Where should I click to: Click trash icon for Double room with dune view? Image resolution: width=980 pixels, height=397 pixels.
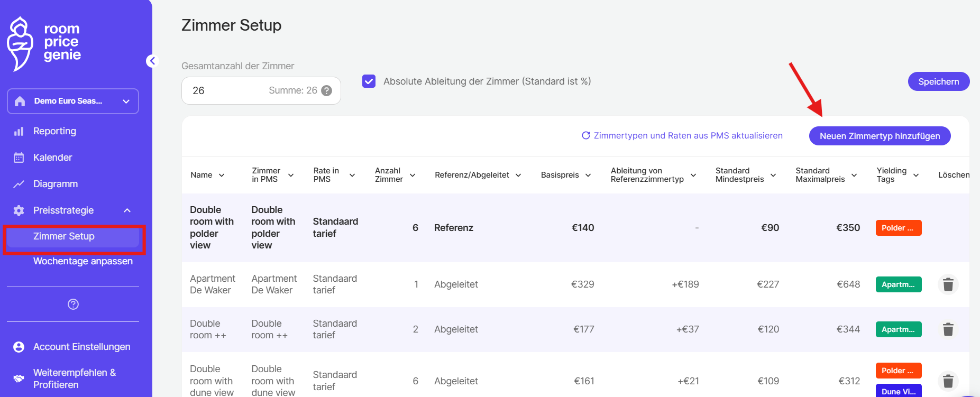[x=948, y=381]
